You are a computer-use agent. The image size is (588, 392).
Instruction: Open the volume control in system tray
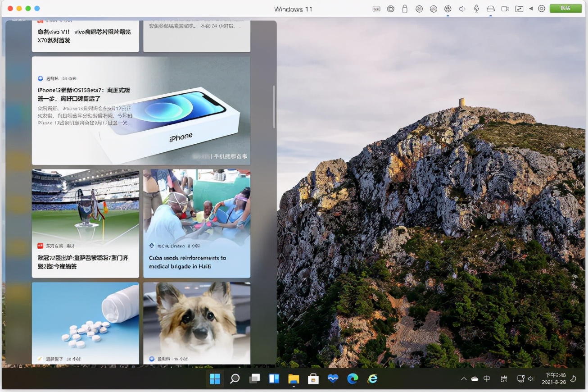click(x=531, y=379)
